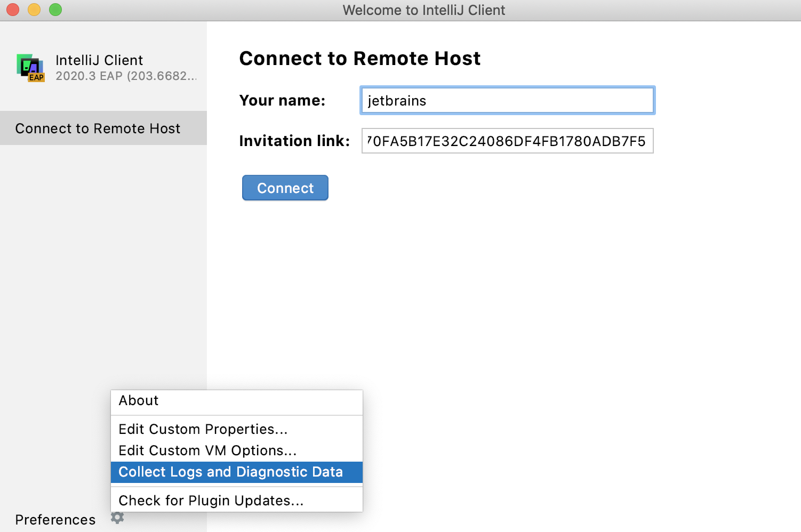Choose Collect Logs and Diagnostic Data
Screen dimensions: 801x532
[x=237, y=472]
